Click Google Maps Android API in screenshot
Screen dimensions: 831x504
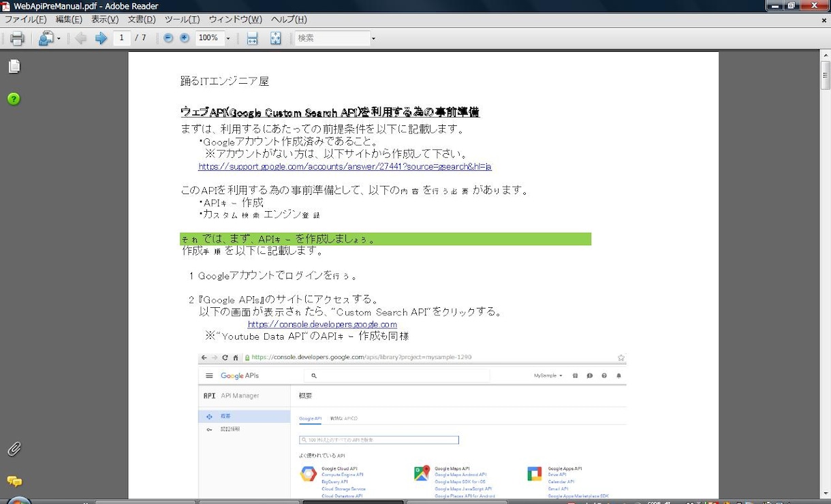460,475
